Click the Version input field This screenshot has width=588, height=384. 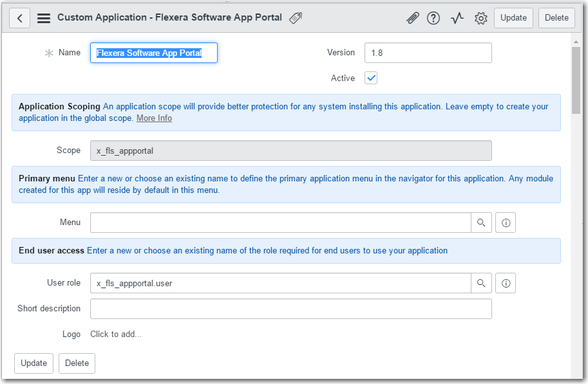(428, 53)
